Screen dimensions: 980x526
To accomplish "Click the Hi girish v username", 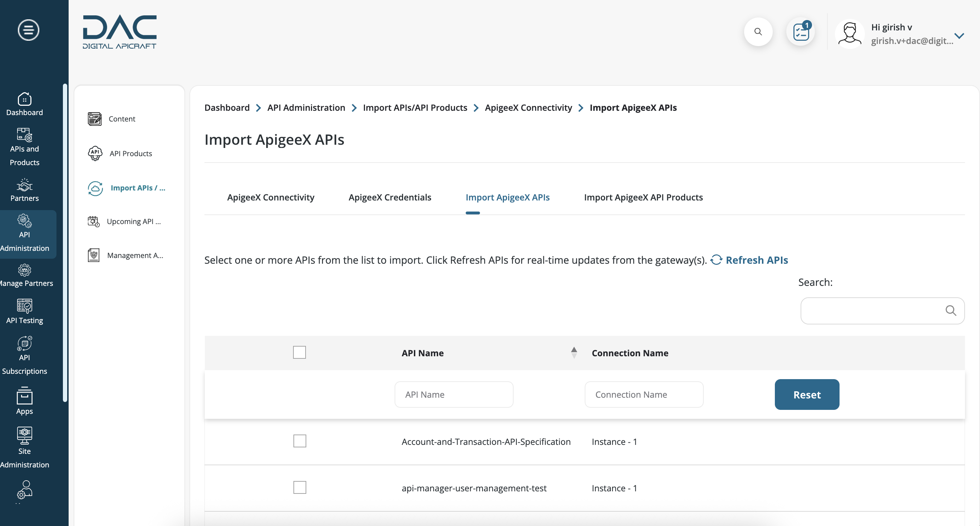I will click(x=891, y=28).
